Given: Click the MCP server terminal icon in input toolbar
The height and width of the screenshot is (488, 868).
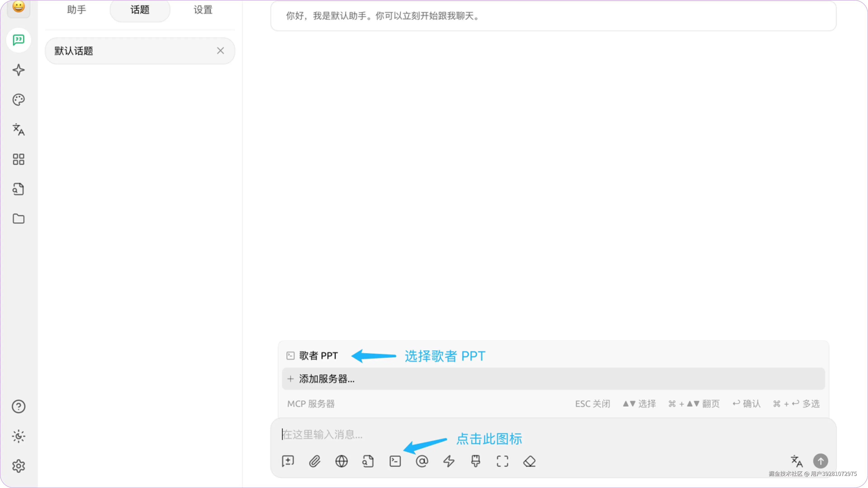Looking at the screenshot, I should (395, 461).
